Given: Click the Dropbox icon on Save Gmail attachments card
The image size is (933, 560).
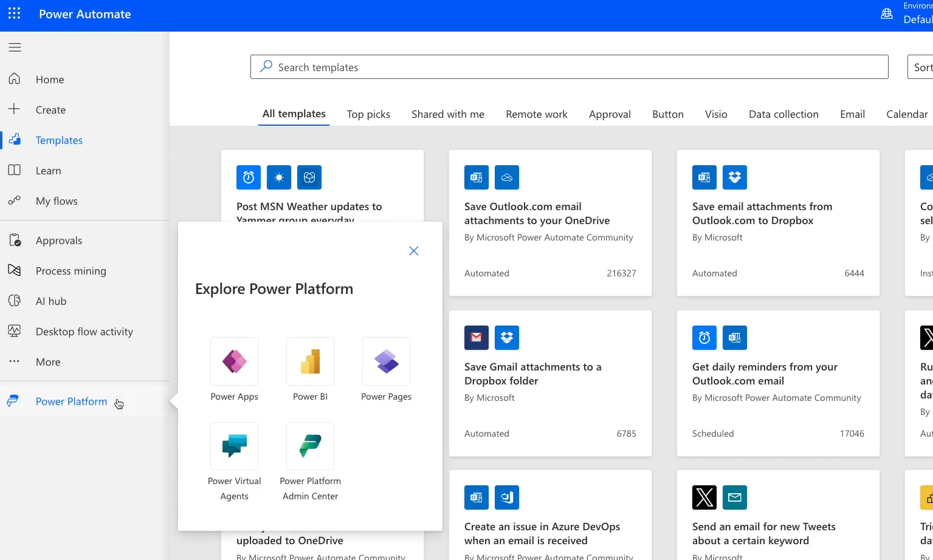Looking at the screenshot, I should tap(507, 338).
